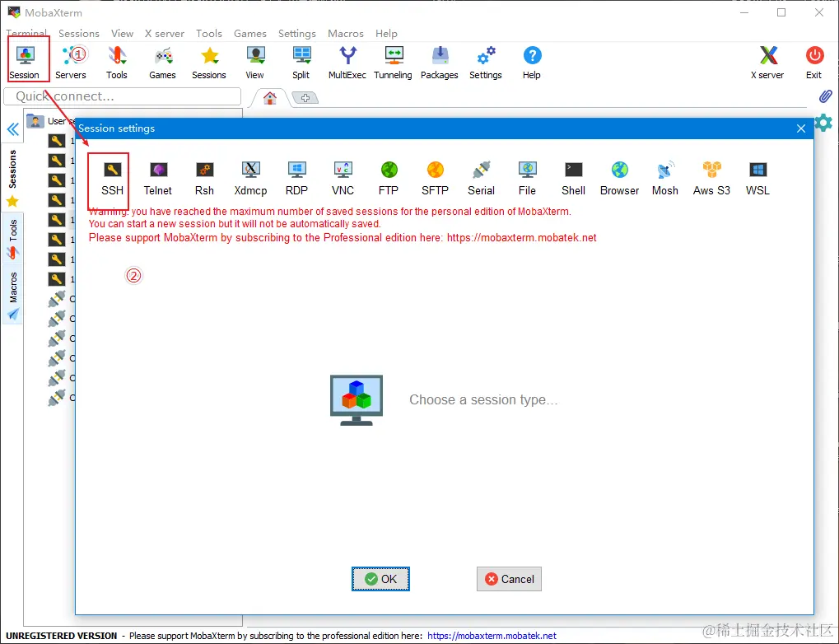839x644 pixels.
Task: Choose the Serial session type
Action: pos(481,179)
